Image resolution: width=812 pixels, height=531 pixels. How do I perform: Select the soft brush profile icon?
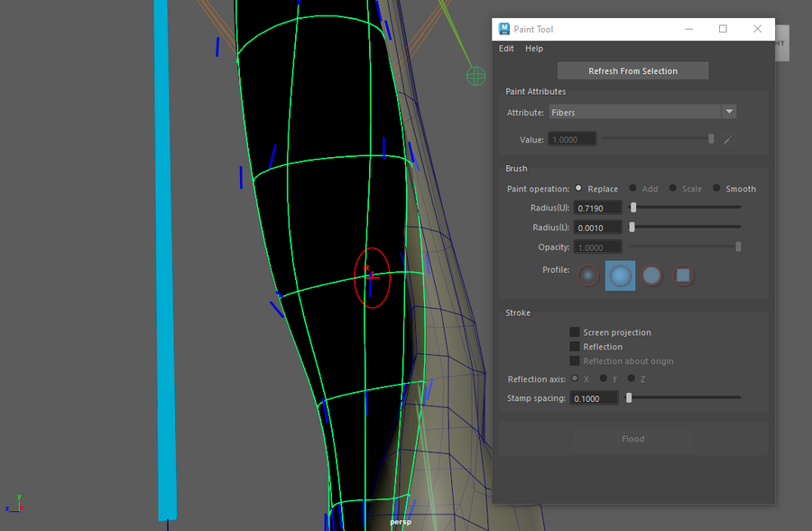click(x=620, y=275)
